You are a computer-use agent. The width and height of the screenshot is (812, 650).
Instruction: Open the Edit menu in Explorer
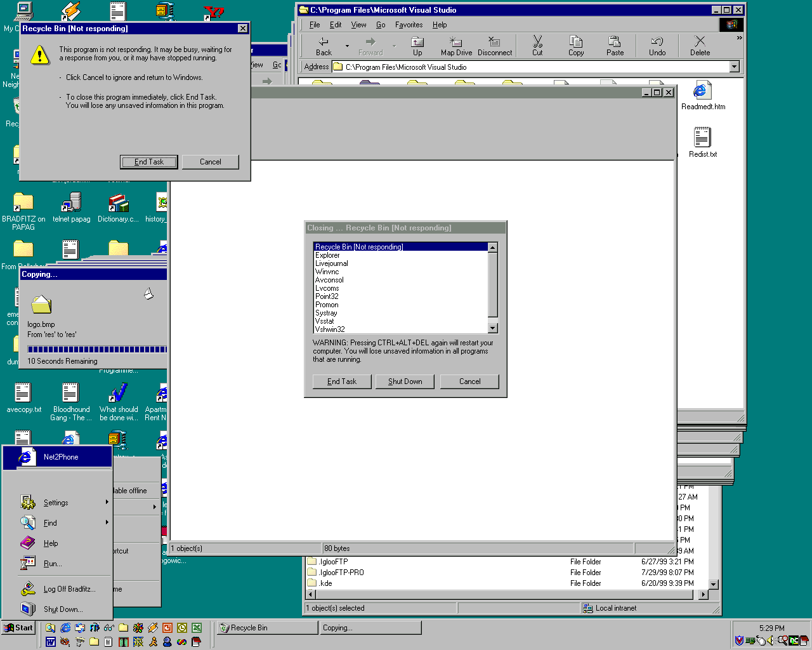pos(336,25)
